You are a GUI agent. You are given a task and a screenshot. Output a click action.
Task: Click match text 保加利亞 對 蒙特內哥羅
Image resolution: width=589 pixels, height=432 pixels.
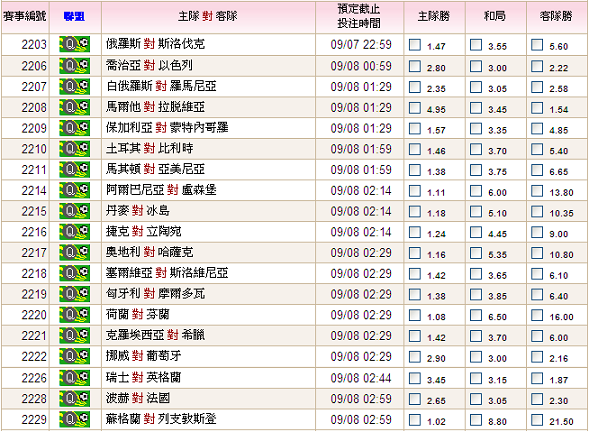167,127
